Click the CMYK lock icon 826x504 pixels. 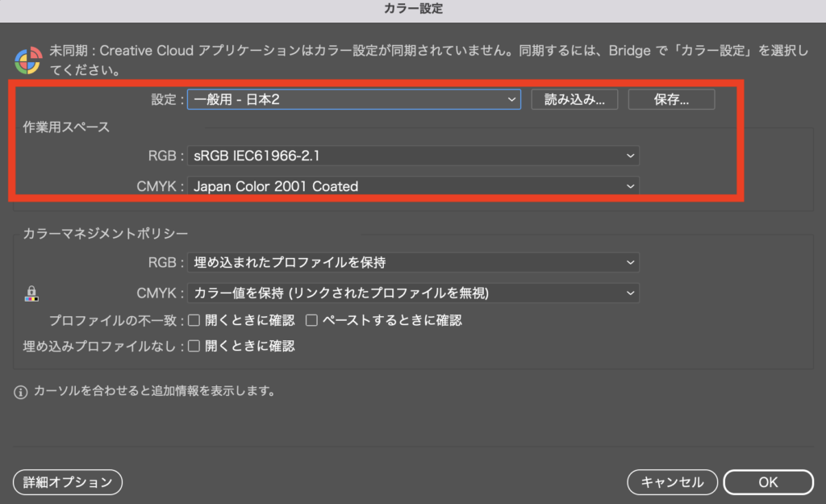point(31,294)
